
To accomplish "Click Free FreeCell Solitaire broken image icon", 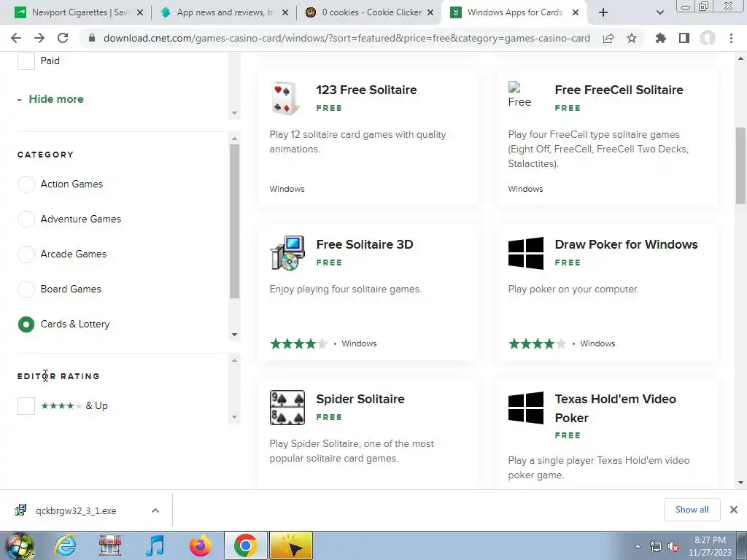I will click(x=519, y=94).
